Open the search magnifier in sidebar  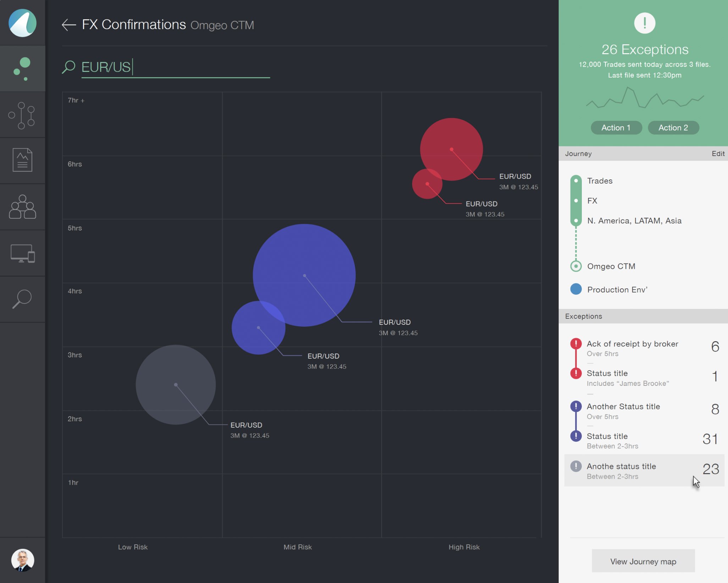[22, 299]
